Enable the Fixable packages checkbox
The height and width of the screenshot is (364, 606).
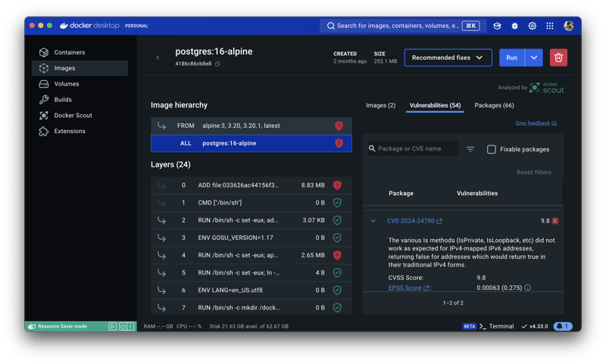pyautogui.click(x=491, y=149)
